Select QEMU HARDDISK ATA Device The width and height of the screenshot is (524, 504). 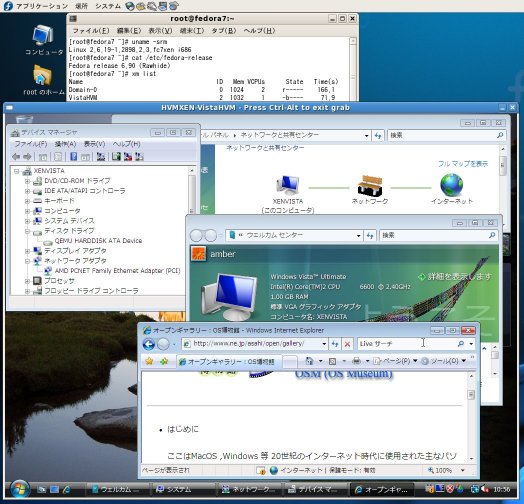click(98, 241)
